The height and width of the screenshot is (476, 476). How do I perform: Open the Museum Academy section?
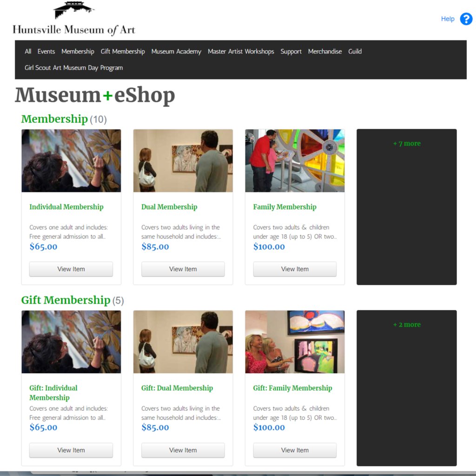pyautogui.click(x=176, y=52)
